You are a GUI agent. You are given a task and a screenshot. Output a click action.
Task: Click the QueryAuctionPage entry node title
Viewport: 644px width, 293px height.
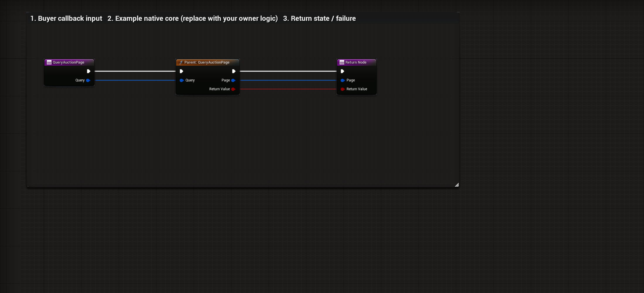68,62
